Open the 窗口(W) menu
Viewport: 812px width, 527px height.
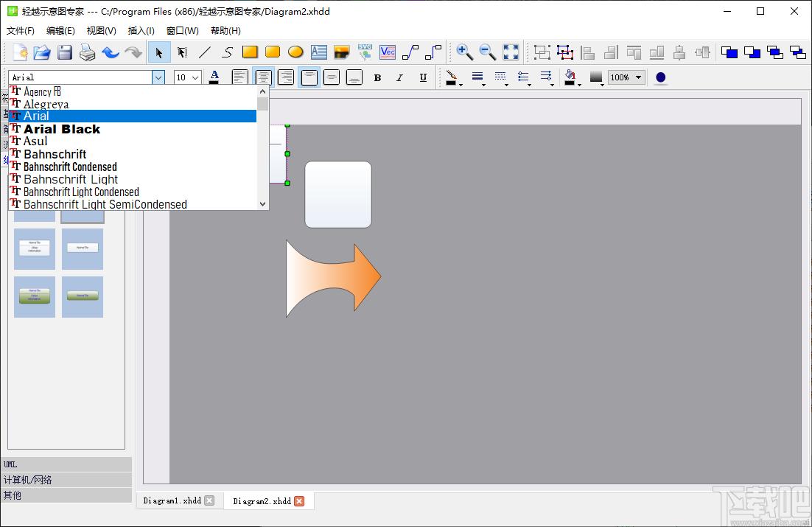tap(182, 30)
